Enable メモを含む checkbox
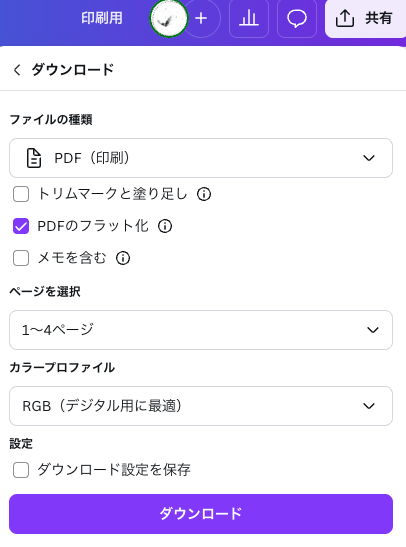The image size is (406, 547). [x=21, y=258]
